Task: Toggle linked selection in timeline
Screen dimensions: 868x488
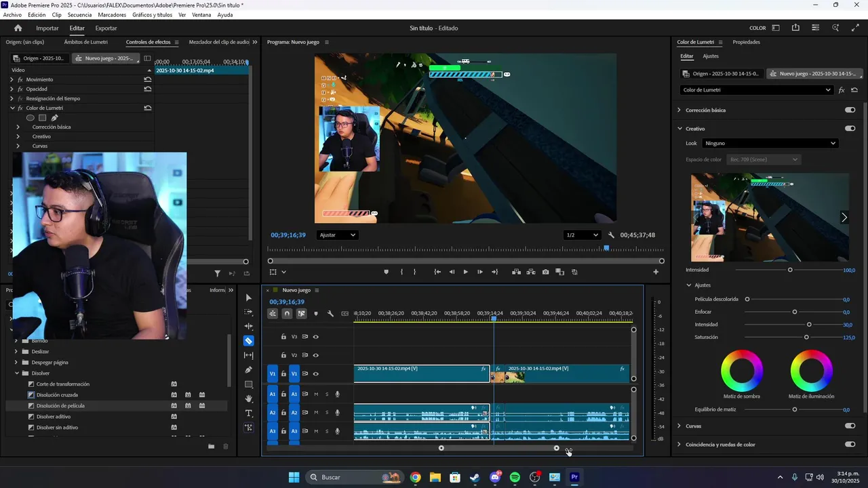Action: pos(302,314)
